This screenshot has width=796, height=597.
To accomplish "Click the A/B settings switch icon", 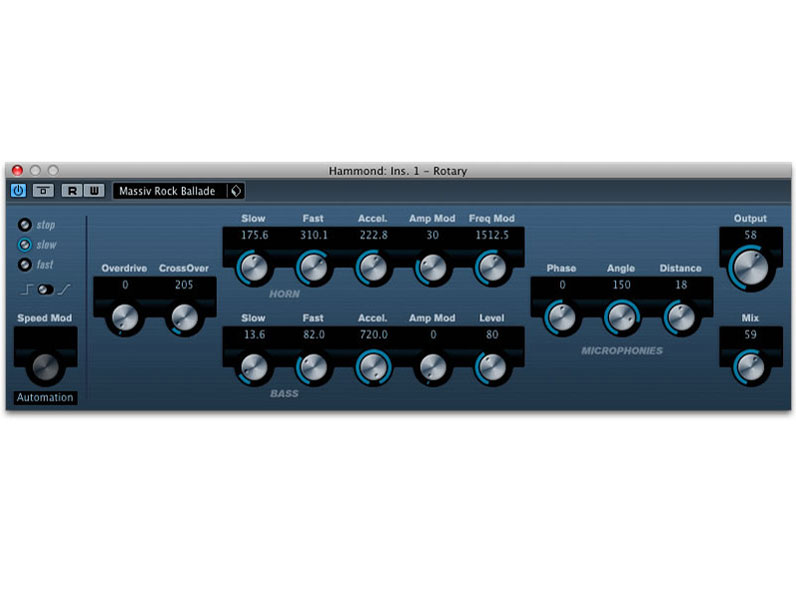I will point(43,191).
